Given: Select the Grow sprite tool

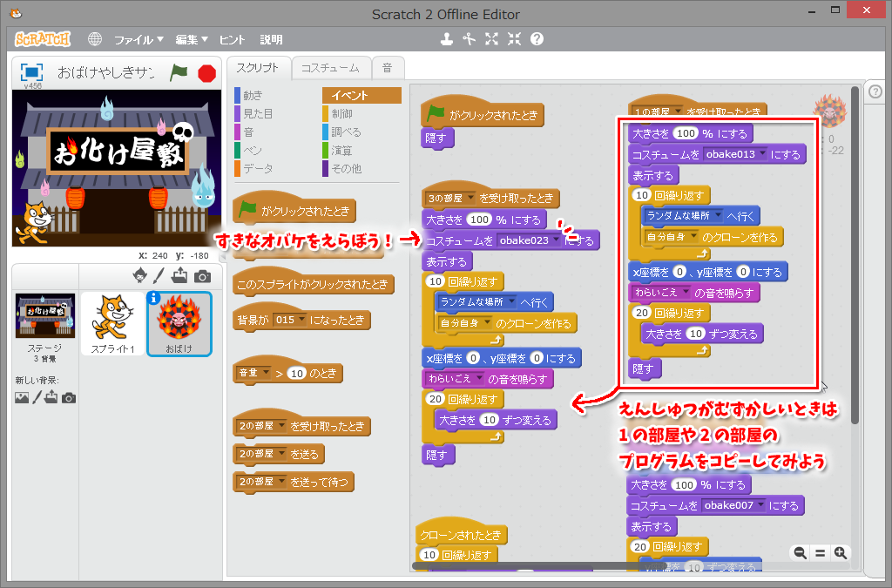Looking at the screenshot, I should point(491,38).
